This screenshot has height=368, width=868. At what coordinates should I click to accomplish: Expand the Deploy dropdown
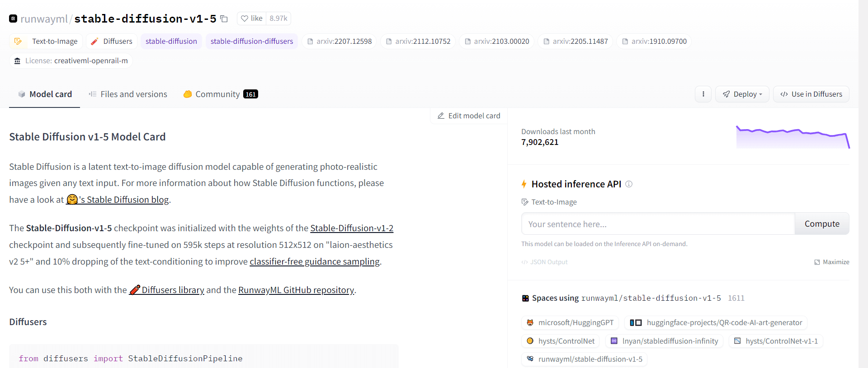pos(742,94)
